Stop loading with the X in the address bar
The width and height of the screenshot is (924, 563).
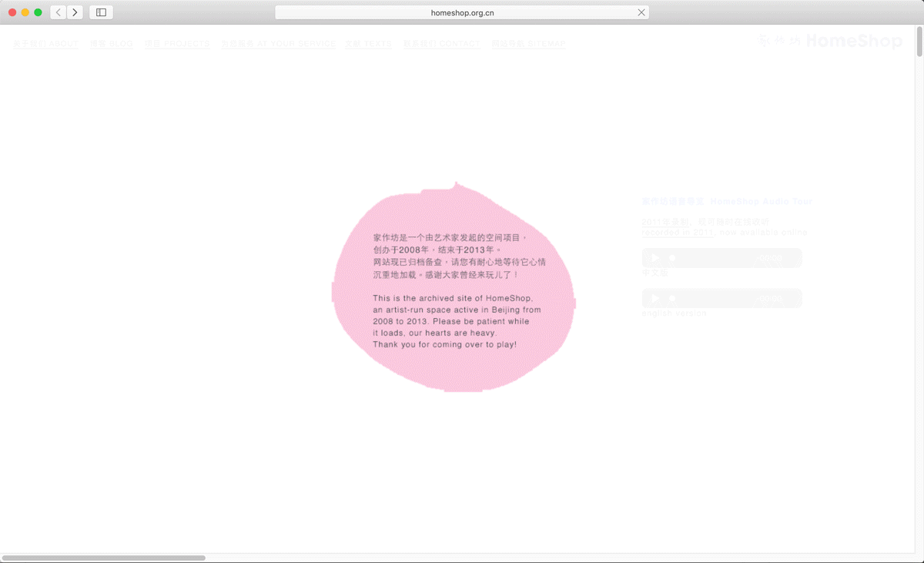coord(641,12)
